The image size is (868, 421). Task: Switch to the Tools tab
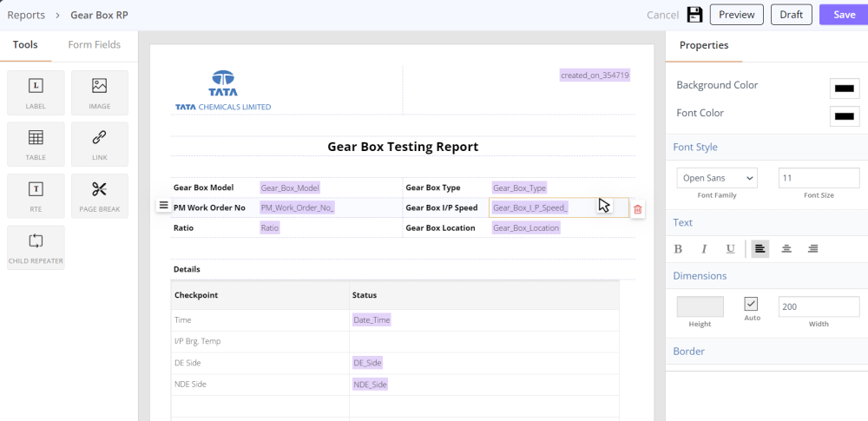25,45
